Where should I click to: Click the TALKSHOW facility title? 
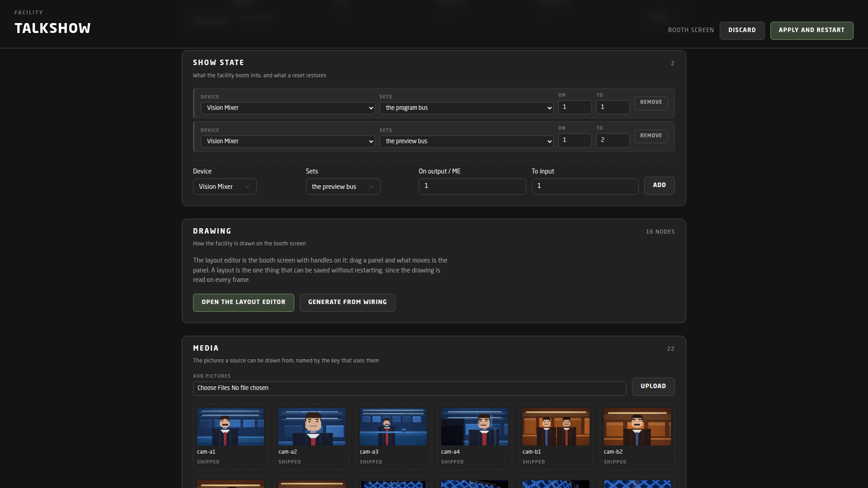pos(52,28)
